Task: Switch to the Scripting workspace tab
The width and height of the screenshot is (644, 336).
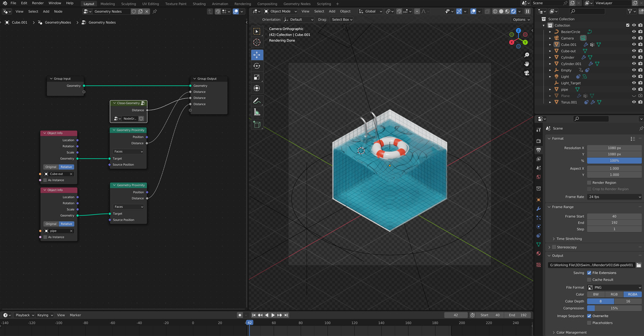Action: [x=323, y=4]
